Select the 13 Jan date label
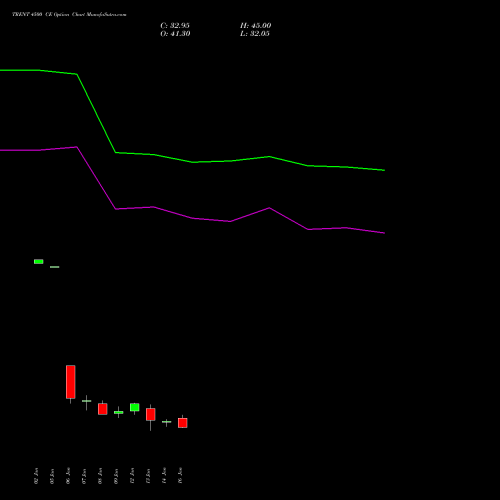 [148, 476]
